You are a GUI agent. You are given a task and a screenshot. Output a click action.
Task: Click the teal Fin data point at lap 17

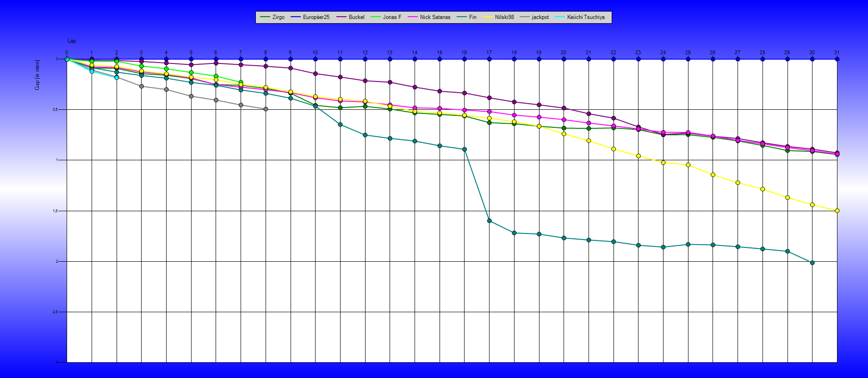point(490,221)
